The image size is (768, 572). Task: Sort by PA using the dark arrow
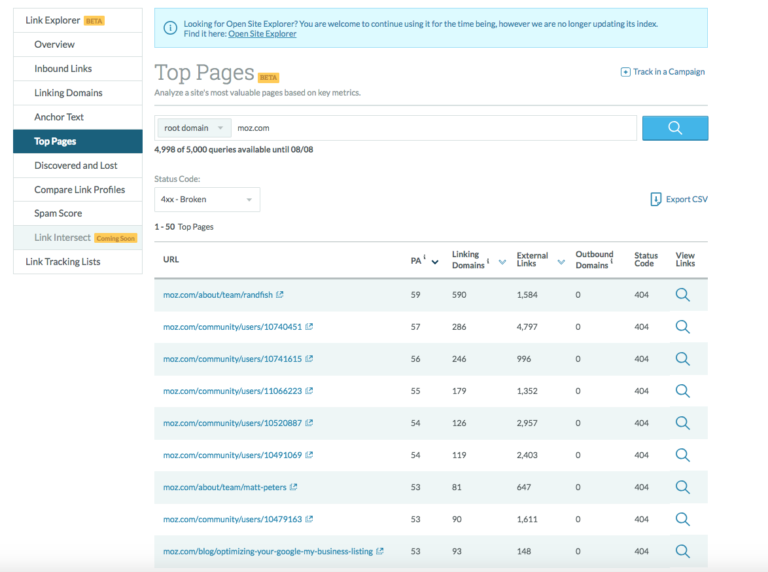[x=435, y=262]
